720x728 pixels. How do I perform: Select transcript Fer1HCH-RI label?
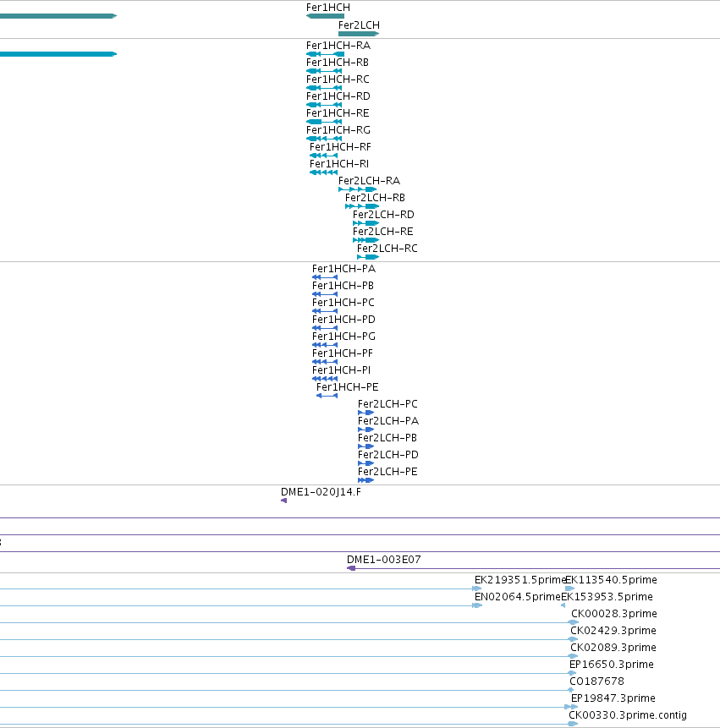pos(339,164)
